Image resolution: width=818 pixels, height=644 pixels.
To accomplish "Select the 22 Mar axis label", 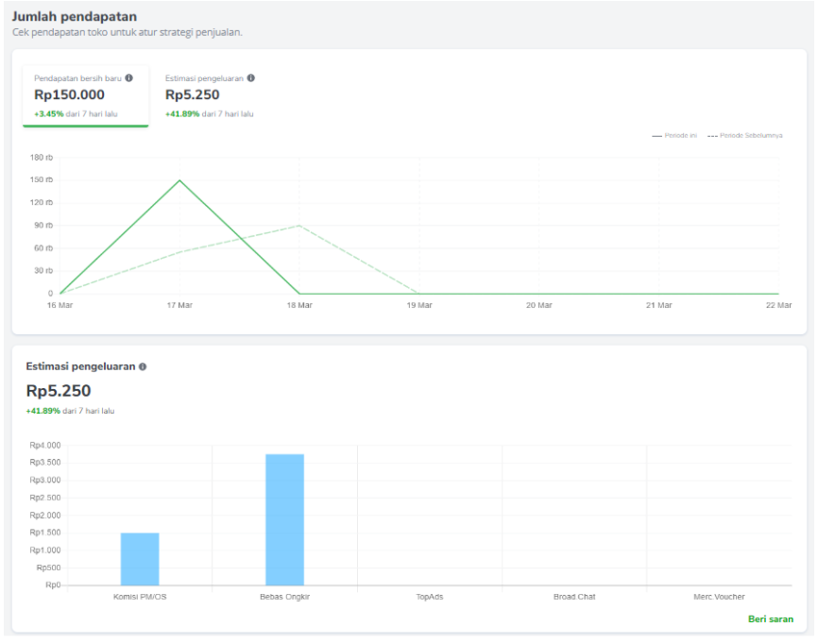I will click(x=778, y=305).
